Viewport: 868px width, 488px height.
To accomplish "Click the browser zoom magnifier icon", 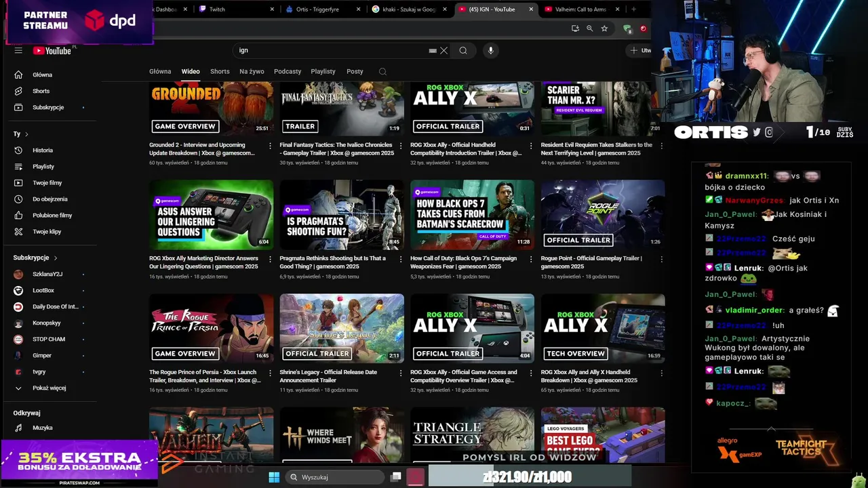I will pos(589,28).
